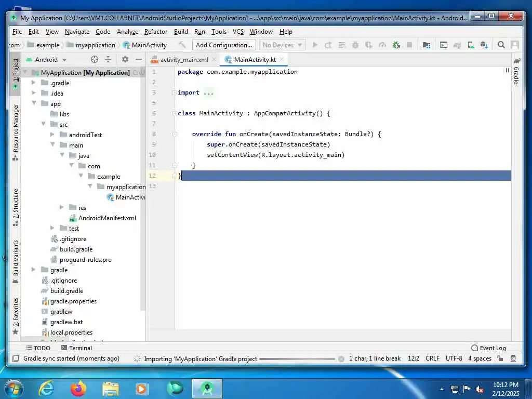532x399 pixels.
Task: Open the Build menu
Action: coord(181,32)
